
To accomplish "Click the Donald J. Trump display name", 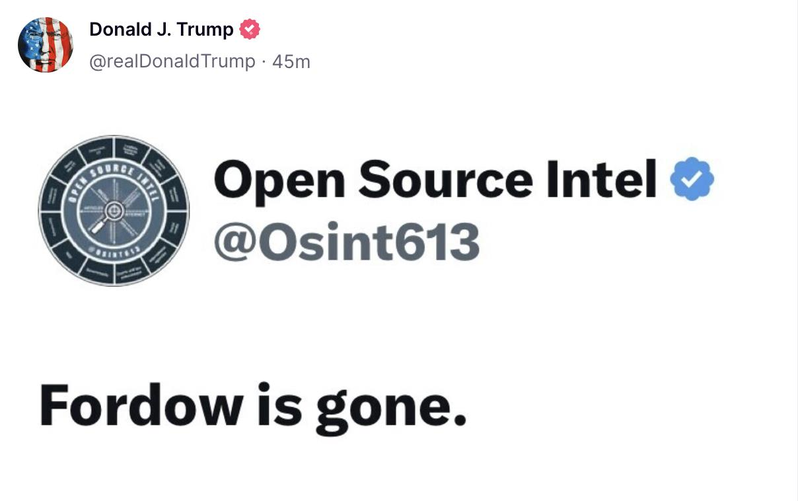I will pos(161,30).
